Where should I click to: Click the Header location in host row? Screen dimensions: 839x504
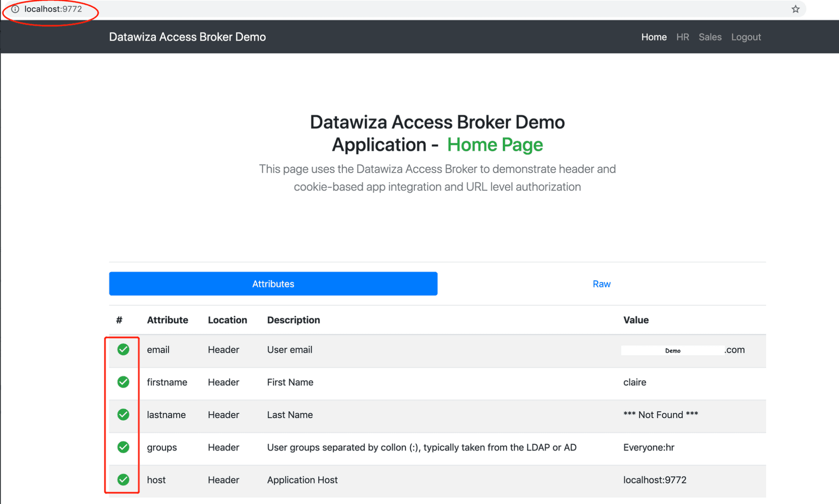[x=223, y=480]
